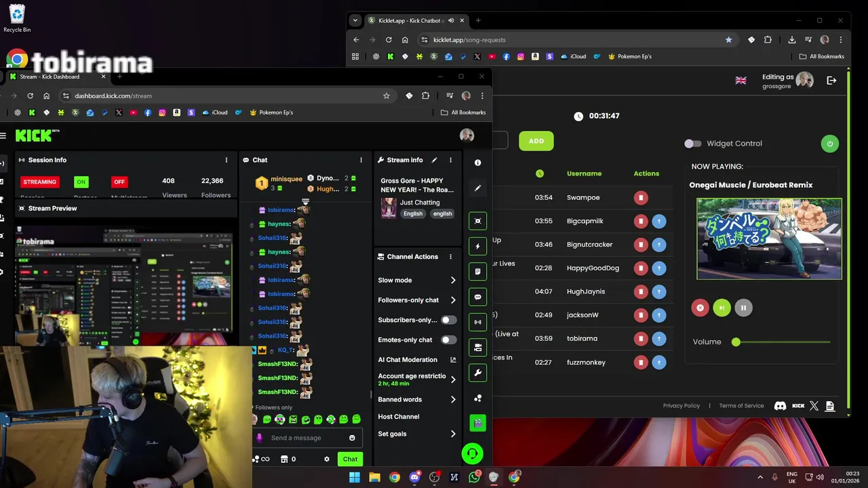Viewport: 868px width, 488px height.
Task: Open Privacy Policy link
Action: click(x=682, y=406)
